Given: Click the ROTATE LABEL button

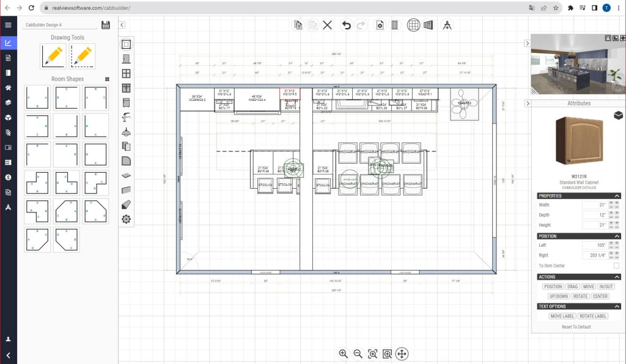Looking at the screenshot, I should (x=593, y=316).
